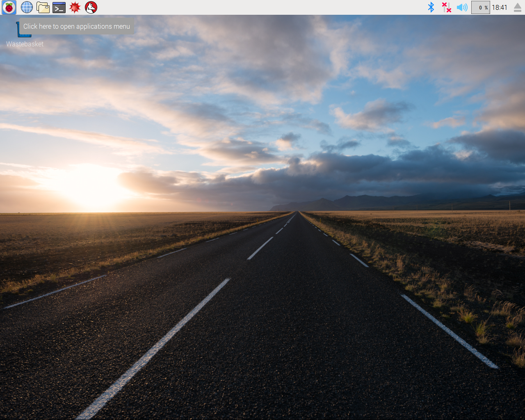
Task: Click the 'open applications menu' tooltip
Action: coord(77,26)
